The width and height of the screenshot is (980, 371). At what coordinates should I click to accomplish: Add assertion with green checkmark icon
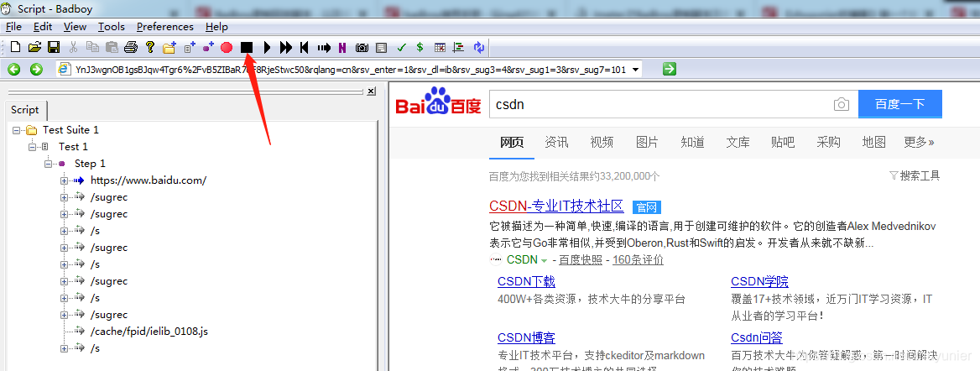coord(401,47)
